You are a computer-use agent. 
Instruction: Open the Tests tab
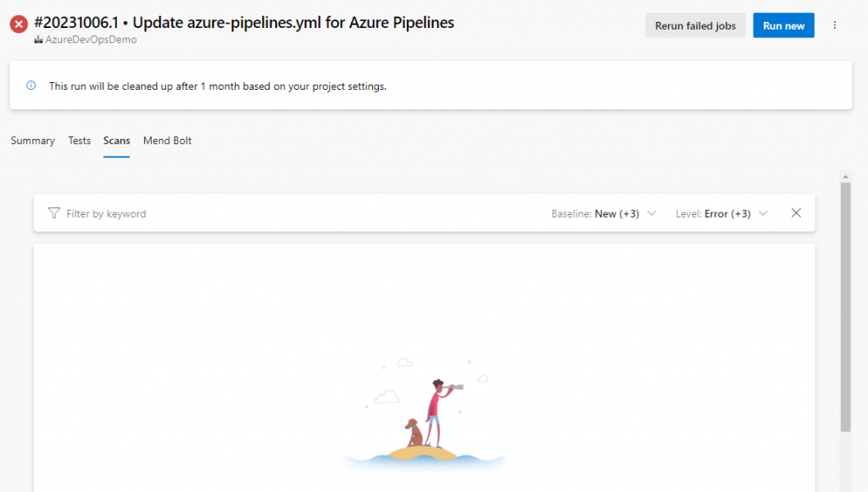coord(80,141)
